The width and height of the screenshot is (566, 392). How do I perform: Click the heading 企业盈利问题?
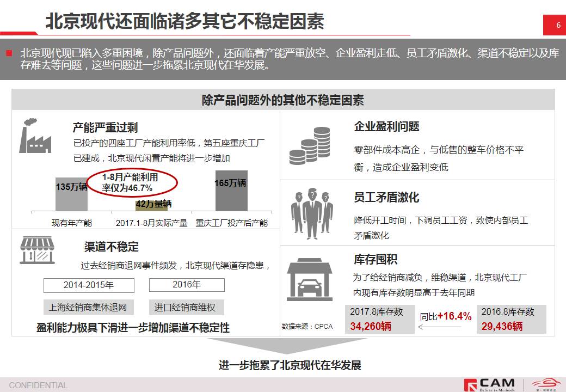click(x=386, y=127)
